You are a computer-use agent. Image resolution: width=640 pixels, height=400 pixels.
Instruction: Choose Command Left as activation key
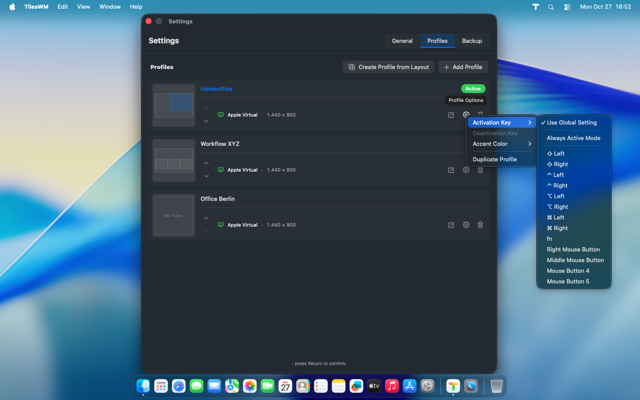pyautogui.click(x=573, y=217)
